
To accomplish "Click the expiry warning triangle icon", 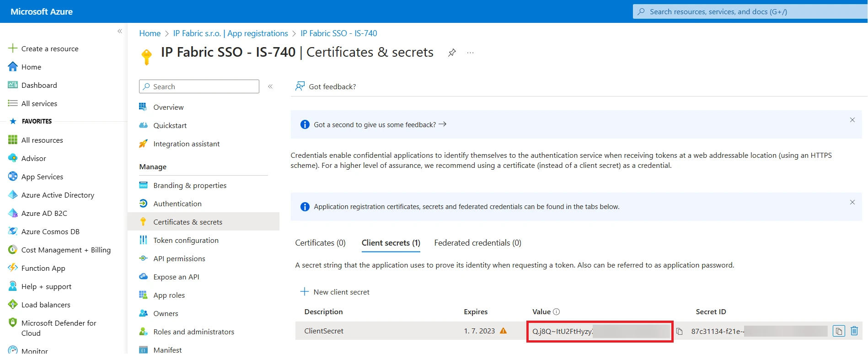I will click(503, 331).
